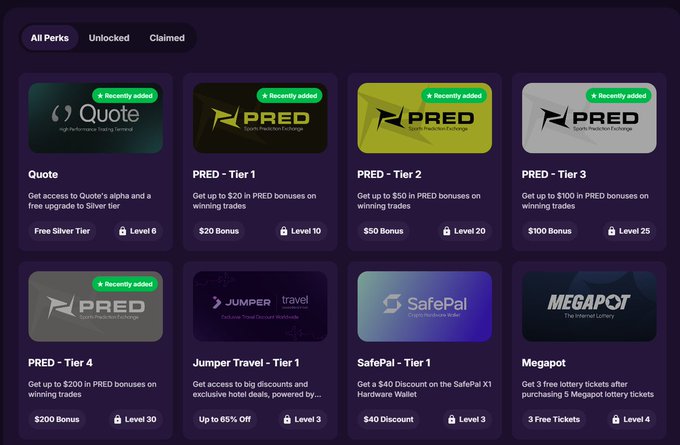Screen dimensions: 680x445
Task: Click the lock icon beside Level 4
Action: (616, 419)
